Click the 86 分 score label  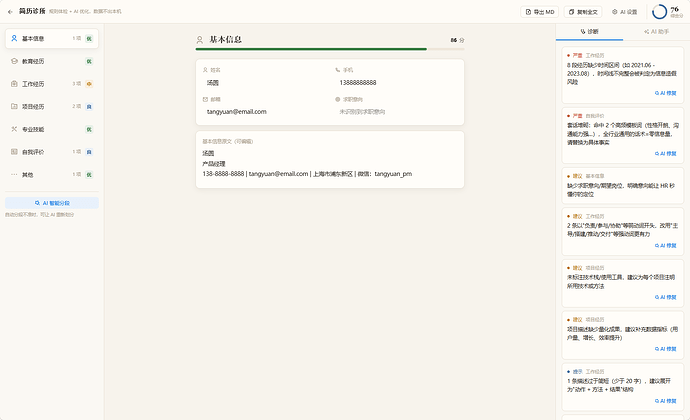[x=457, y=40]
